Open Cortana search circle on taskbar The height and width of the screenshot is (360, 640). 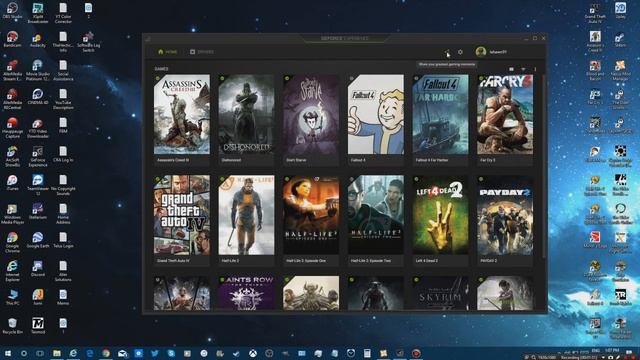click(x=24, y=353)
